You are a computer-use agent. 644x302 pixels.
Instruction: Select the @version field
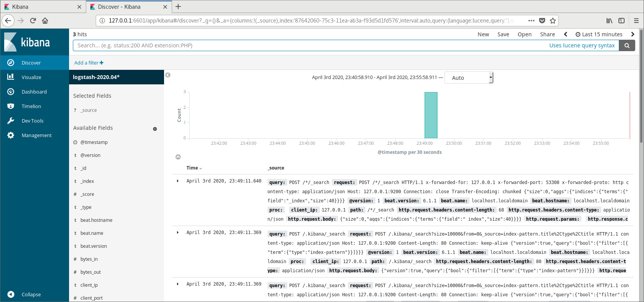pyautogui.click(x=90, y=155)
